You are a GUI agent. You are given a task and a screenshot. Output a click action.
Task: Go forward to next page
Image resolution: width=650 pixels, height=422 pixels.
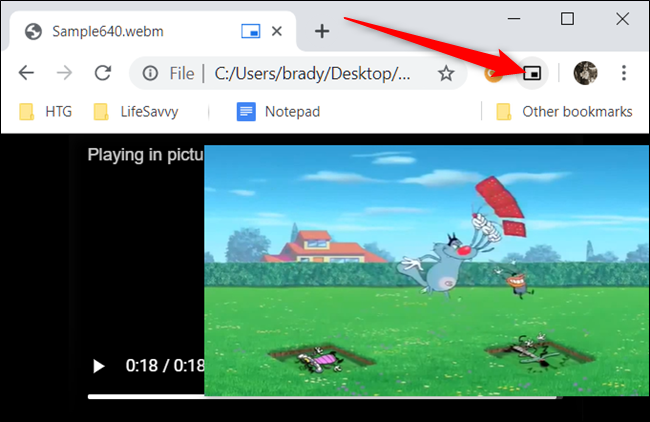click(64, 73)
